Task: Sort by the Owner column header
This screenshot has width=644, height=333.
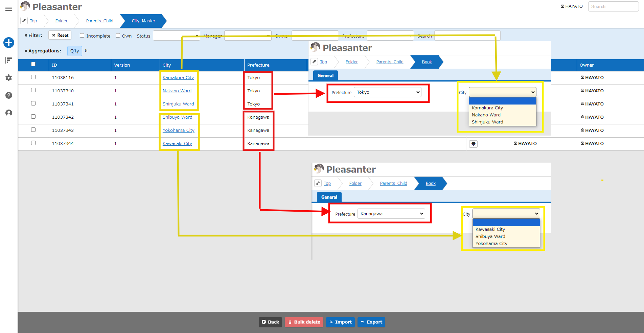Action: tap(610, 65)
